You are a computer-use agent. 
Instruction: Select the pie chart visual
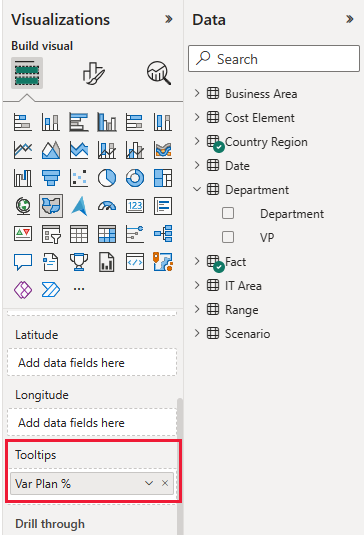click(107, 178)
